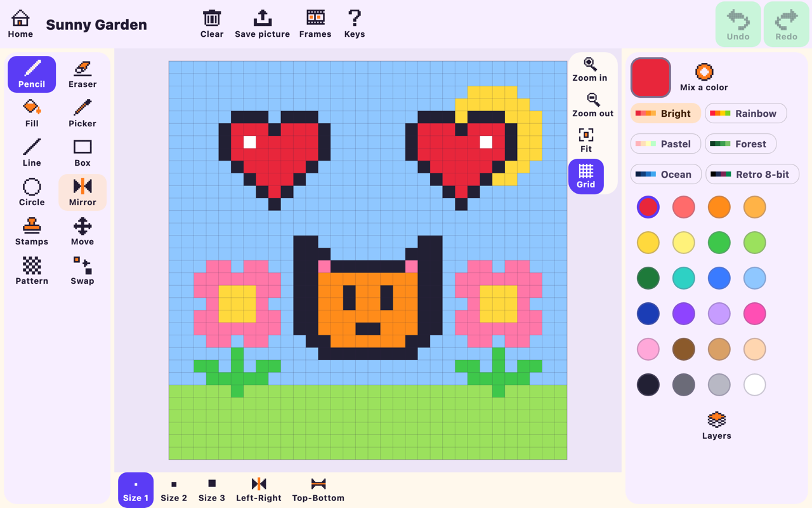
Task: Select the Swap colors tool
Action: click(82, 271)
